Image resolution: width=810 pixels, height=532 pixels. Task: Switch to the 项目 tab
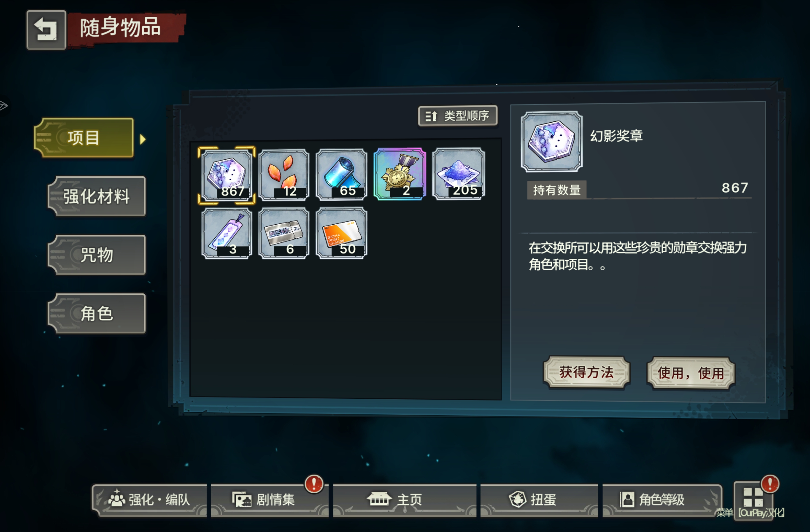coord(84,138)
